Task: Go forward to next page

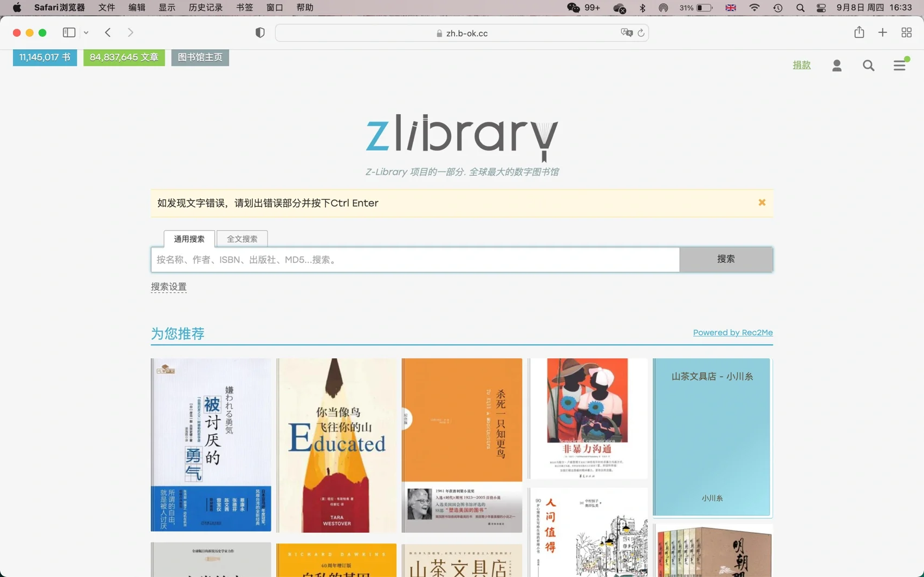Action: [131, 32]
